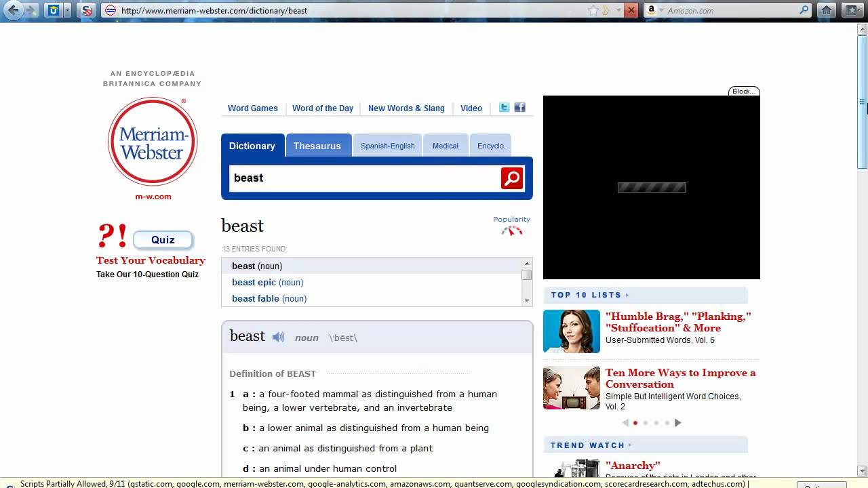This screenshot has width=868, height=488.
Task: Visit Merriam-Webster Twitter page icon
Action: 505,107
